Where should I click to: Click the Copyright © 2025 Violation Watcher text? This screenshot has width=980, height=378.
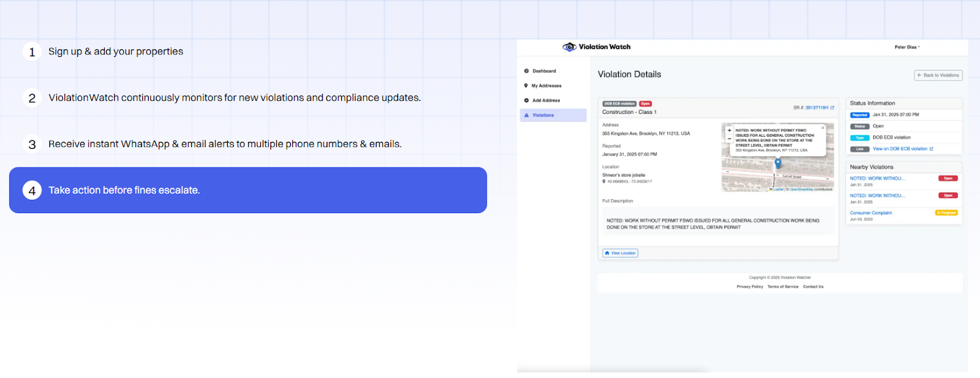[x=780, y=278]
